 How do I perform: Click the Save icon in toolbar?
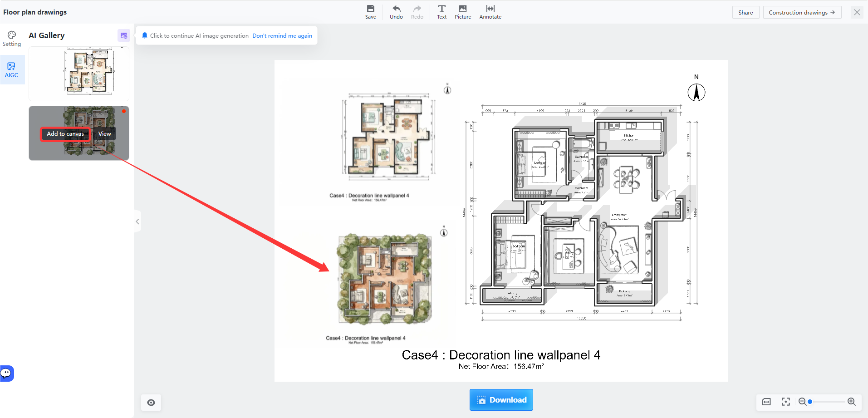(371, 12)
